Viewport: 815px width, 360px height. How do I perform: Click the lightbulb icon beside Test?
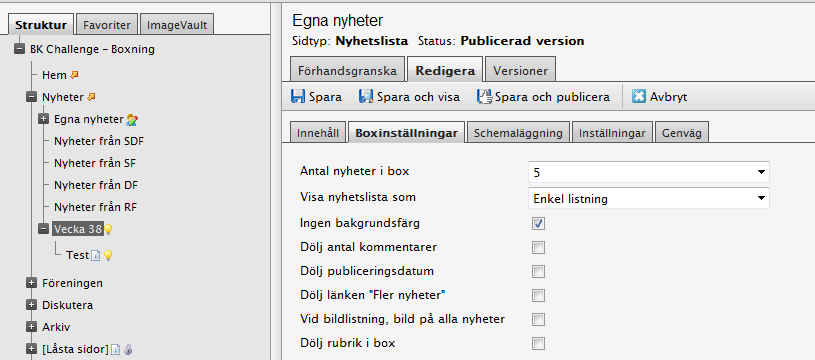click(108, 255)
